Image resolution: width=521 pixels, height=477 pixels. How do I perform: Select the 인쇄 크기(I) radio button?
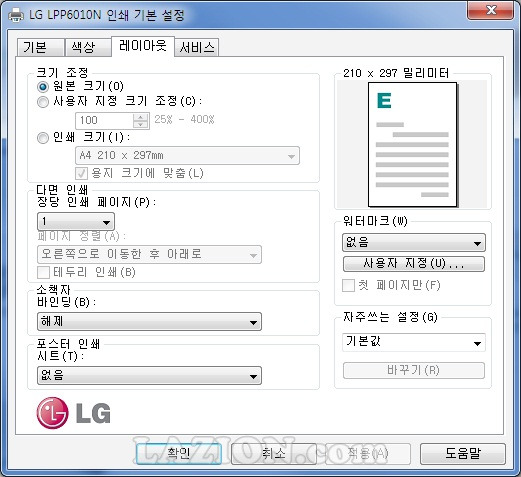[x=43, y=138]
